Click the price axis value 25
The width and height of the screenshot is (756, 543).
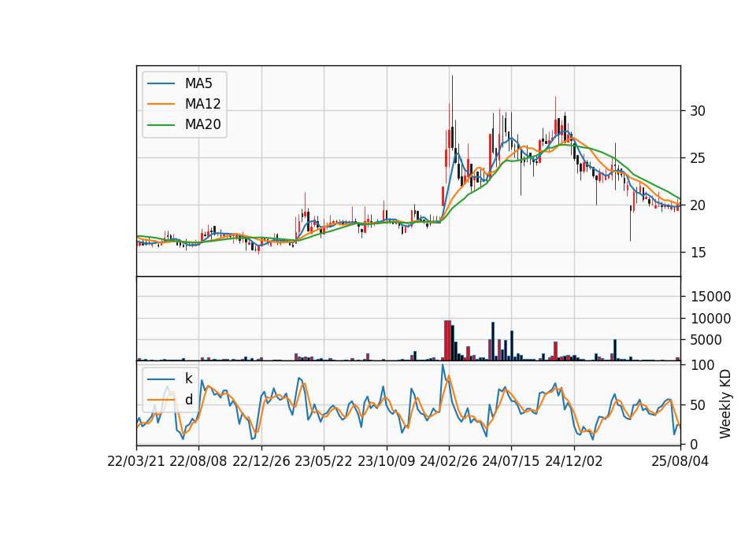(698, 158)
